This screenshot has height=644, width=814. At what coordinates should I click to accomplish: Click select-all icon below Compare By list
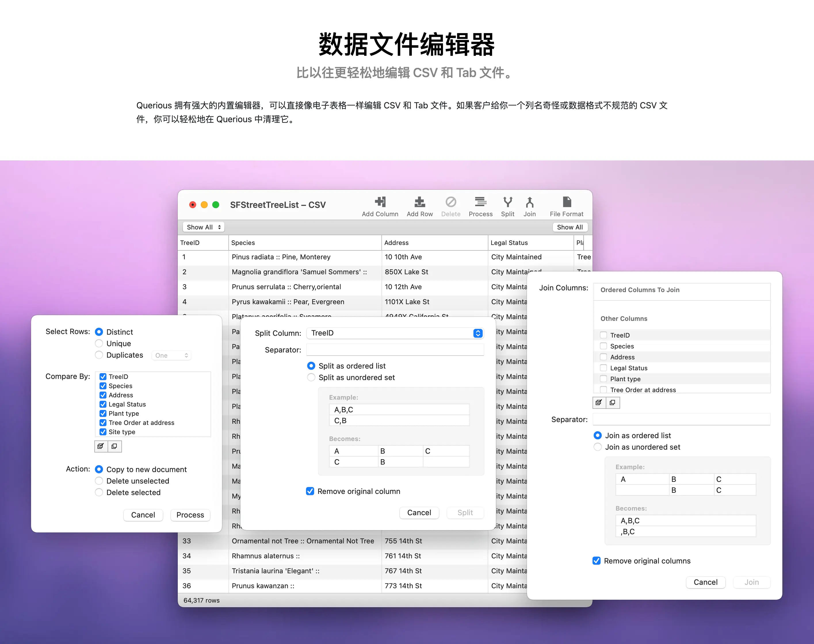pyautogui.click(x=101, y=446)
